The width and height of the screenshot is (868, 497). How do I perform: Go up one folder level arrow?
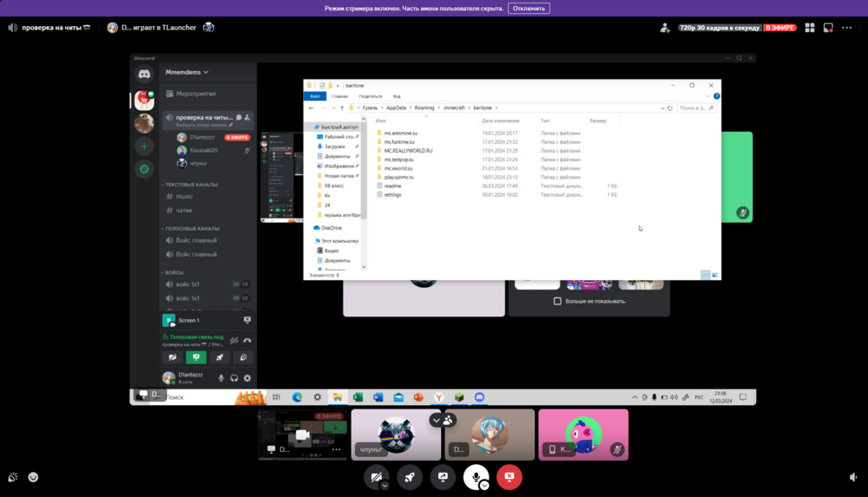pos(342,108)
